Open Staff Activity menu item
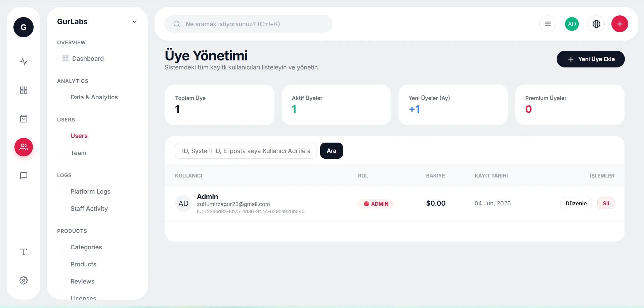The height and width of the screenshot is (308, 644). click(89, 208)
